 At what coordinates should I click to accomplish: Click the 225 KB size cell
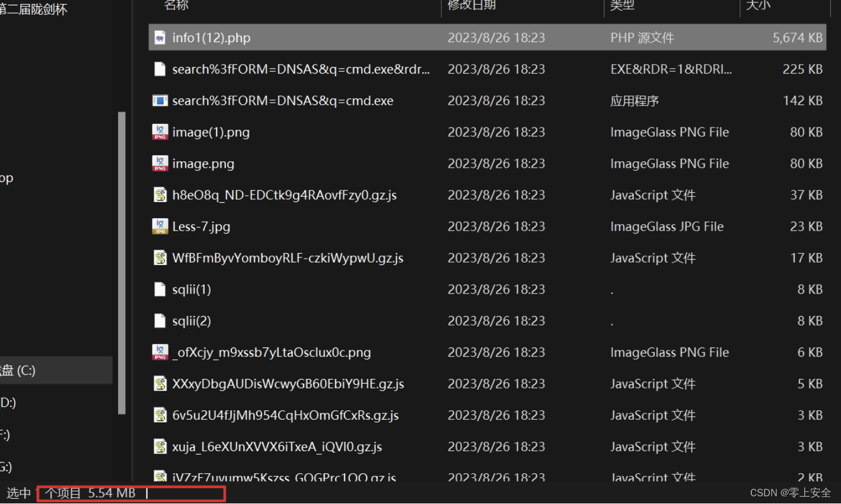click(802, 69)
